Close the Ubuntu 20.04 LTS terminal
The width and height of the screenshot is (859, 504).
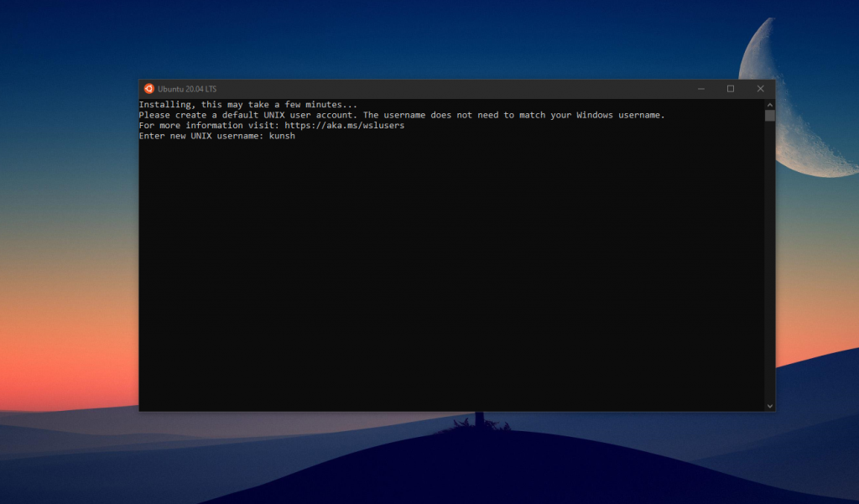point(760,89)
